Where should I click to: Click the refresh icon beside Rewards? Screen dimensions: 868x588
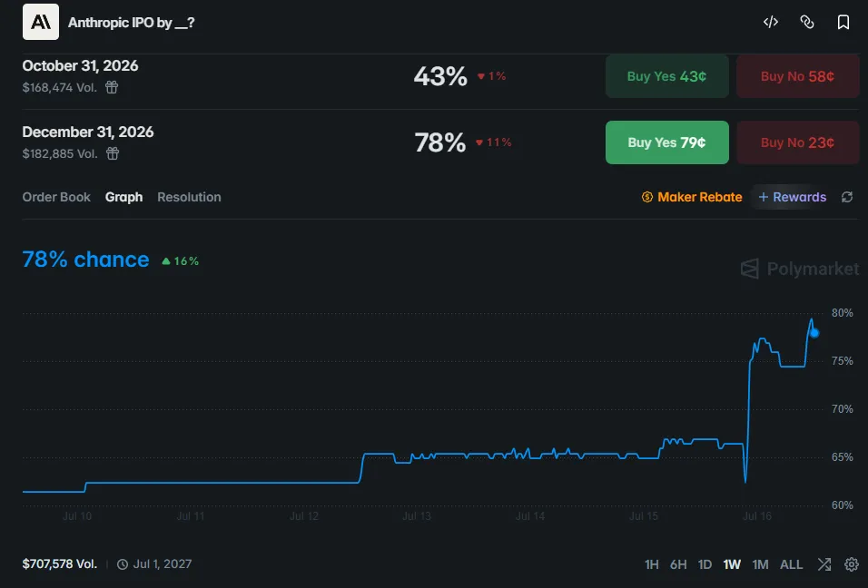pos(847,197)
